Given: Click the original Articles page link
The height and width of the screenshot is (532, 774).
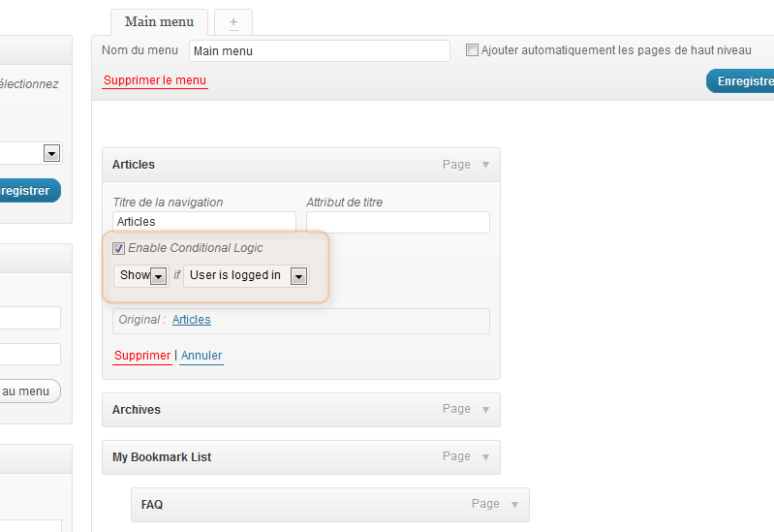Looking at the screenshot, I should [192, 320].
